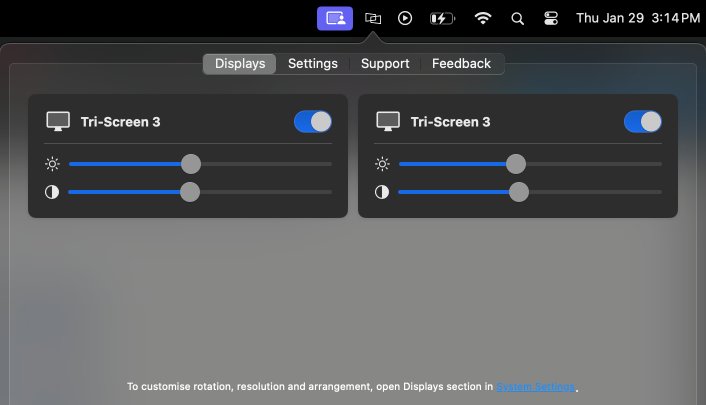This screenshot has width=706, height=405.
Task: Open the battery status menu
Action: click(x=441, y=18)
